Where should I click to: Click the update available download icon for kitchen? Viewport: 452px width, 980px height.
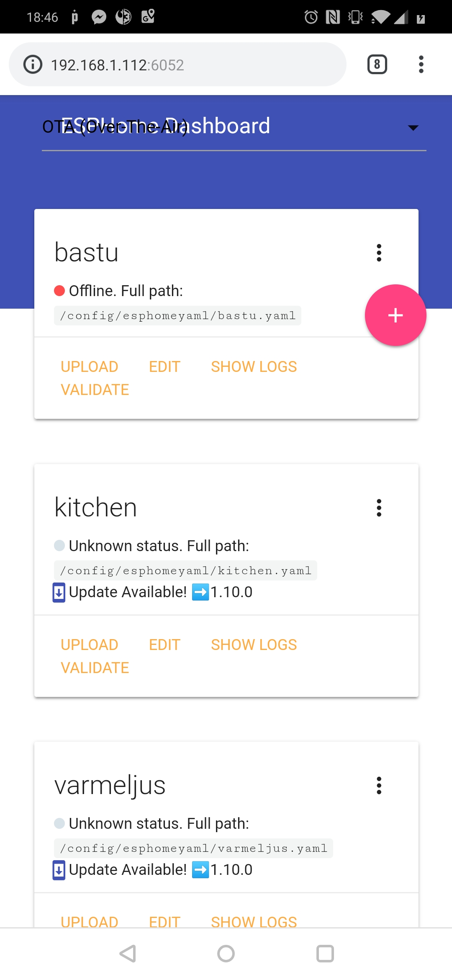click(x=58, y=592)
